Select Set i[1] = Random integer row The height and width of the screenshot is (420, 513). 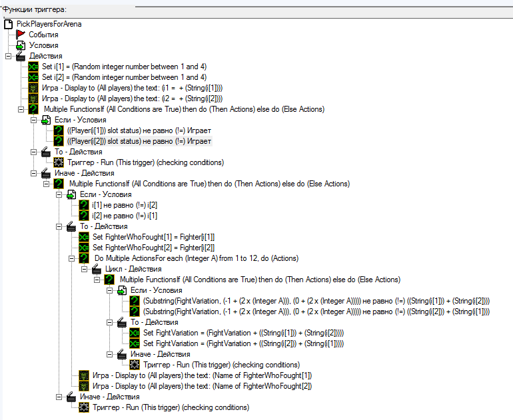coord(124,67)
